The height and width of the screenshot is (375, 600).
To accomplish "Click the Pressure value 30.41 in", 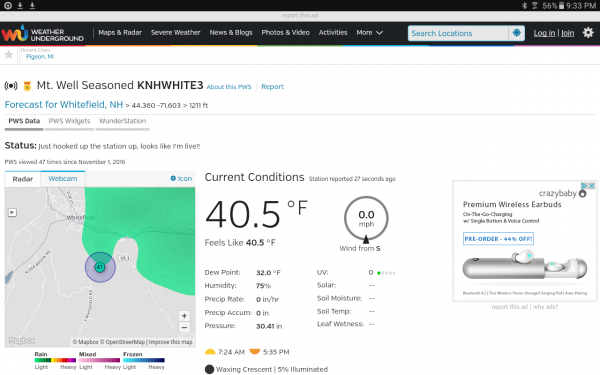I will (269, 326).
